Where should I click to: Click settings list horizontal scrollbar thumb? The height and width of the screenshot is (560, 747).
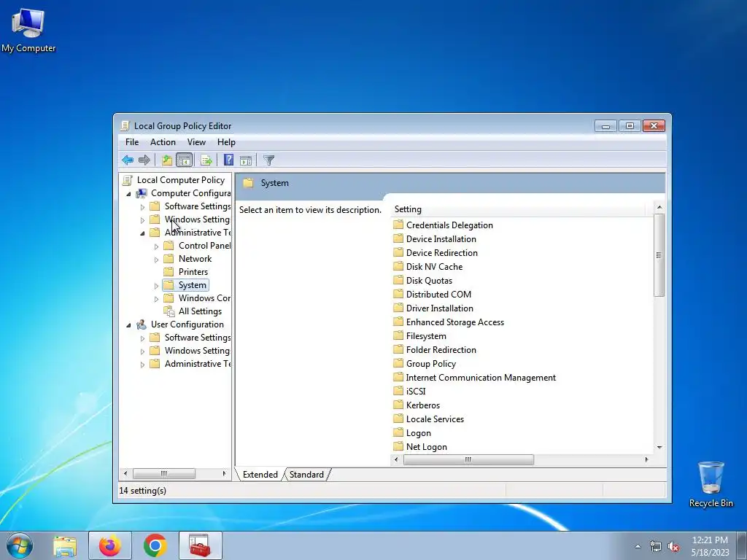click(468, 459)
